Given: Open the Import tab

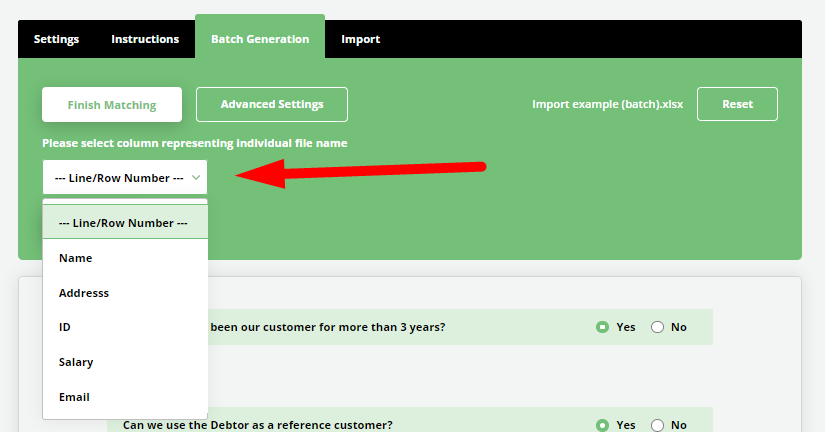Looking at the screenshot, I should (x=360, y=39).
